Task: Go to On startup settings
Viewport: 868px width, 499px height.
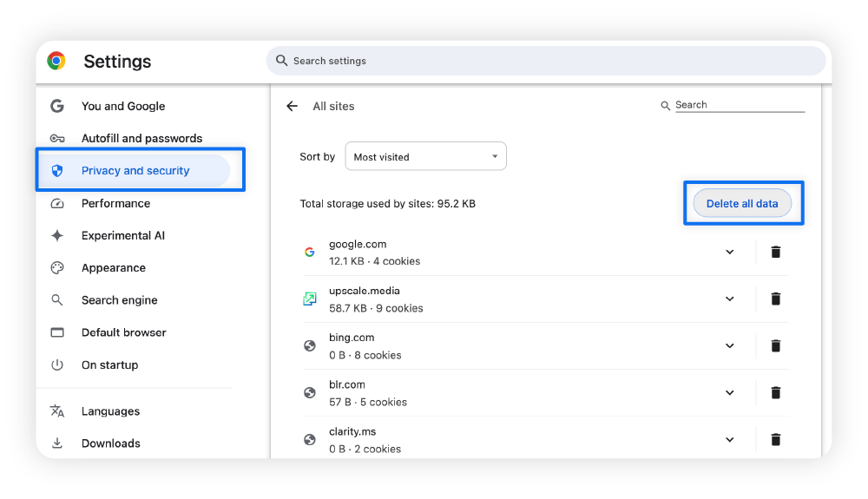Action: pyautogui.click(x=109, y=364)
